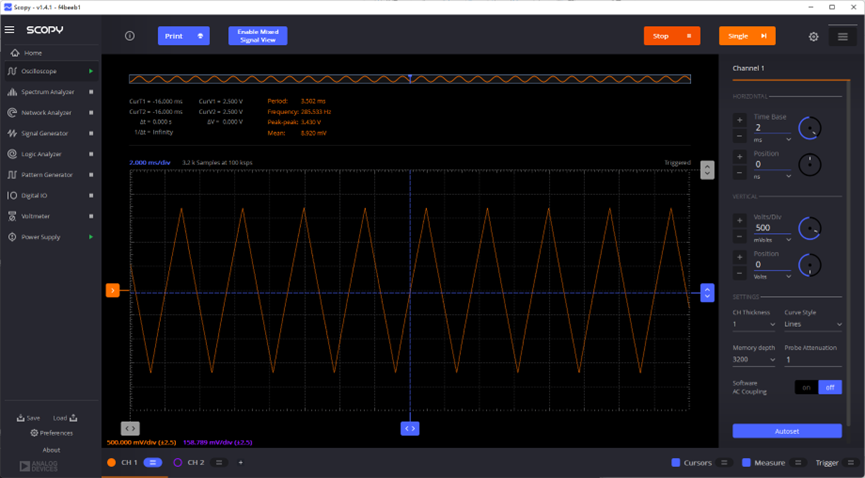Click the Autoset button
The width and height of the screenshot is (865, 478).
(x=787, y=431)
